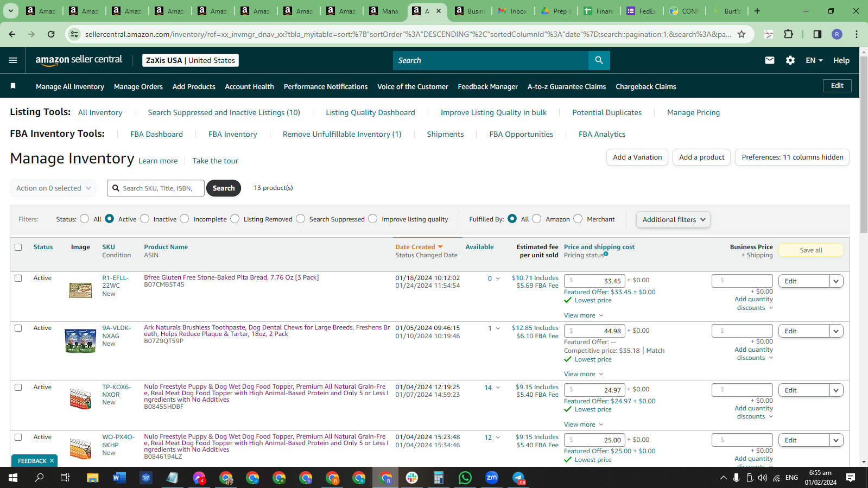
Task: Select the Incomplete status filter
Action: coord(185,219)
